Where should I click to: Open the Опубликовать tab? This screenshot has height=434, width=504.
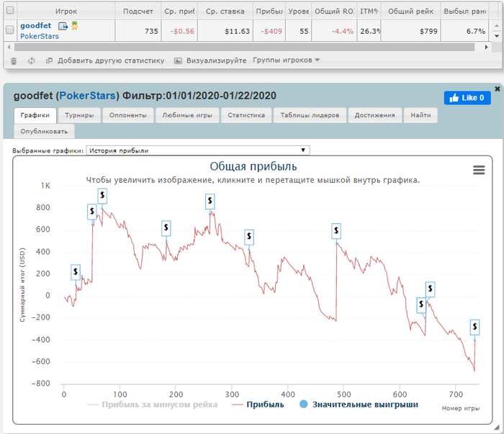click(44, 131)
